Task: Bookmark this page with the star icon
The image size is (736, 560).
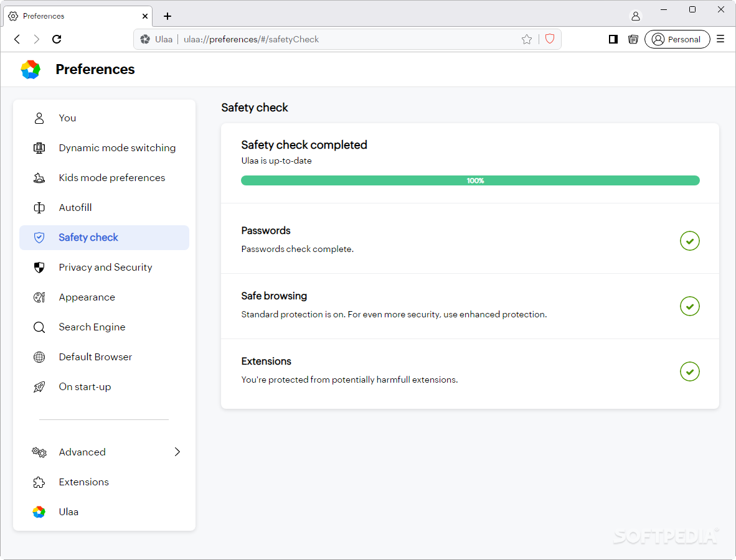Action: pyautogui.click(x=527, y=39)
